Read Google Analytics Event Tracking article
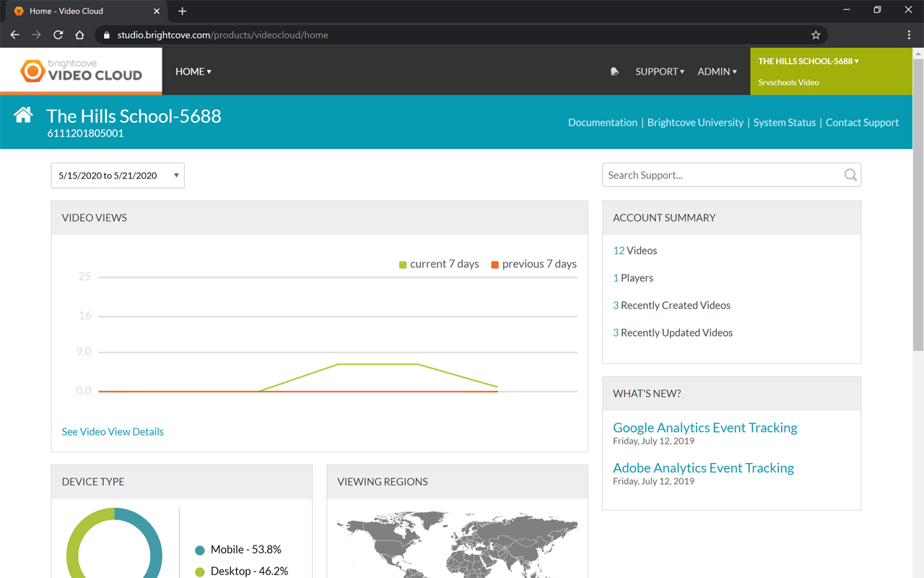 click(705, 427)
